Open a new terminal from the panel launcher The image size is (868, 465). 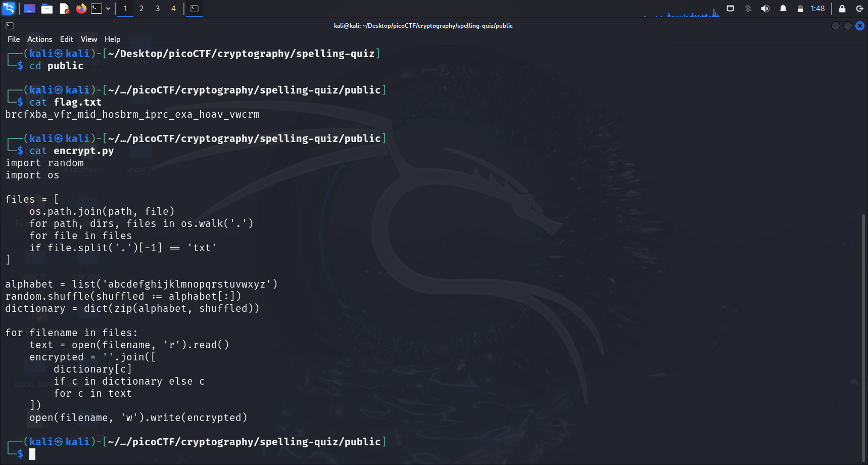click(x=97, y=9)
